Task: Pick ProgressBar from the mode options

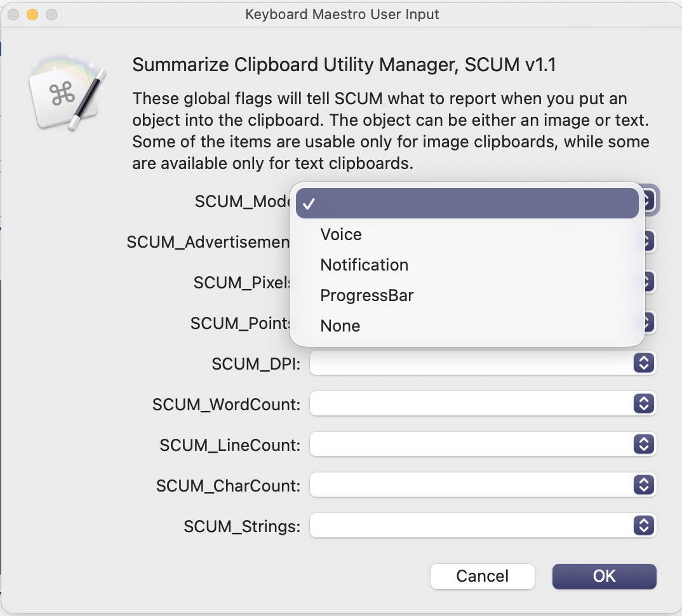Action: [x=367, y=295]
